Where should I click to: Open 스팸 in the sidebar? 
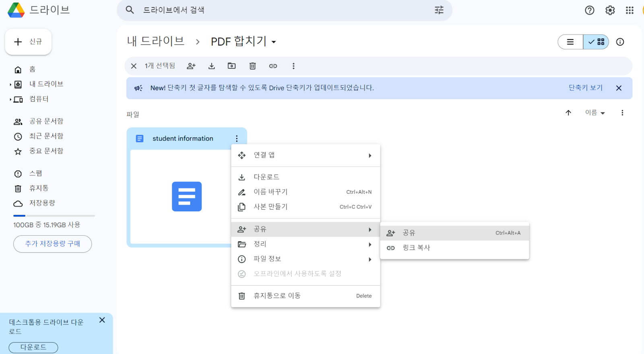tap(35, 173)
